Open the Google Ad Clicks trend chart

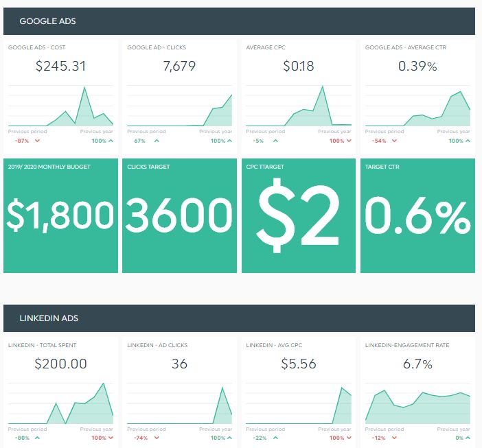(179, 106)
